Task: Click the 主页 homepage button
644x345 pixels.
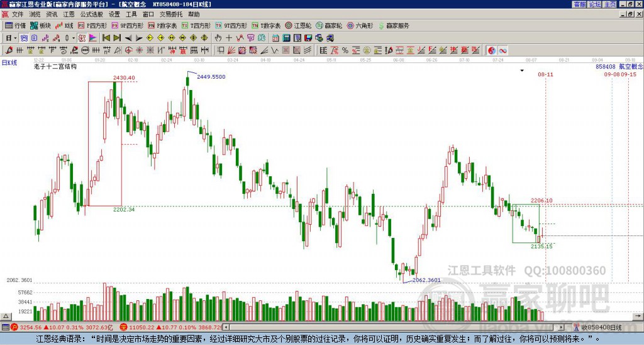Action: [x=609, y=4]
